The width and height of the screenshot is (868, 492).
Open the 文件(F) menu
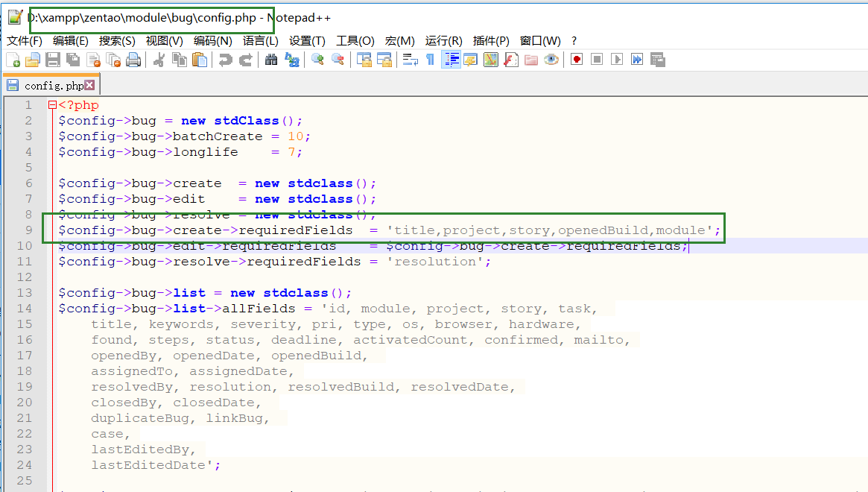coord(25,40)
